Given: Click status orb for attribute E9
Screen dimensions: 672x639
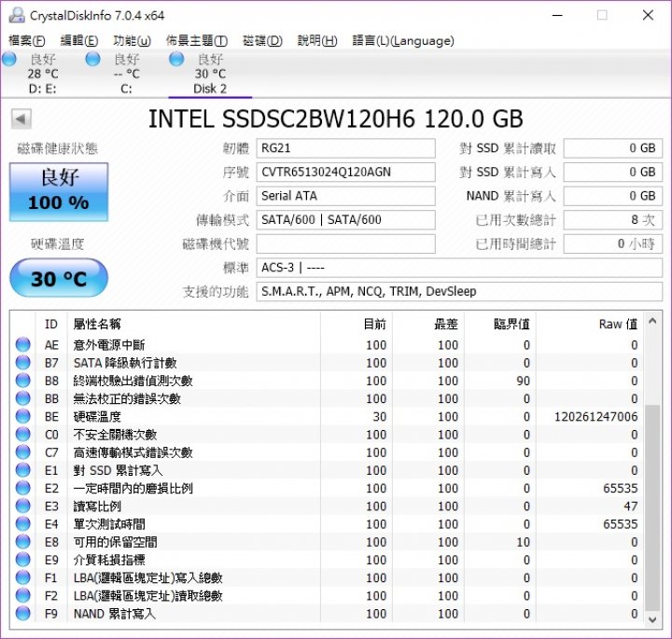Looking at the screenshot, I should [22, 561].
